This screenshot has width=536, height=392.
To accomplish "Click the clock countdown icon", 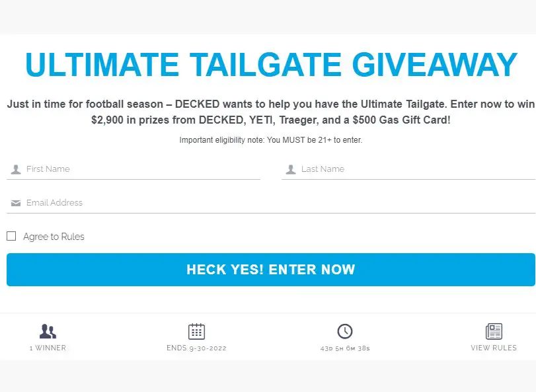I will tap(344, 331).
